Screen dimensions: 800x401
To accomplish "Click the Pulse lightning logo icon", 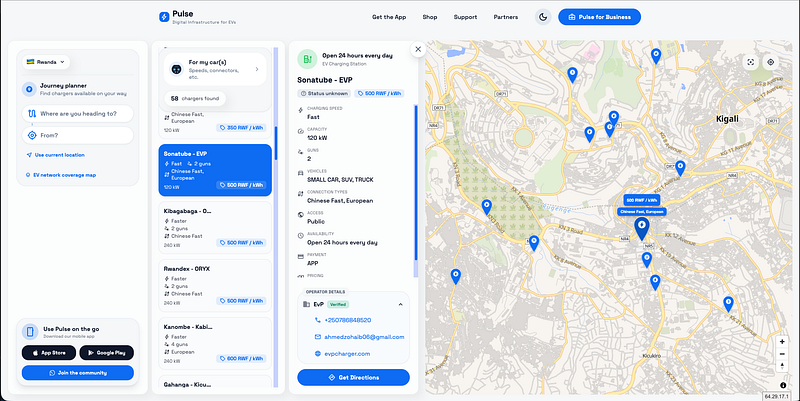I will point(164,17).
